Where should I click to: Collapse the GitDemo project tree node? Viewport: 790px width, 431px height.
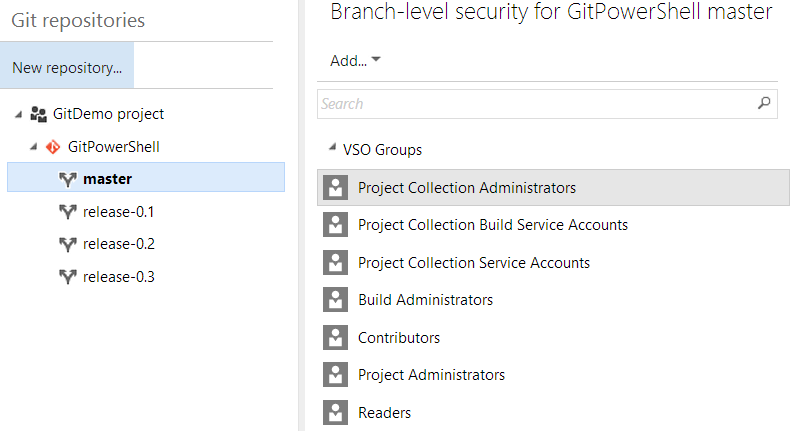coord(19,114)
